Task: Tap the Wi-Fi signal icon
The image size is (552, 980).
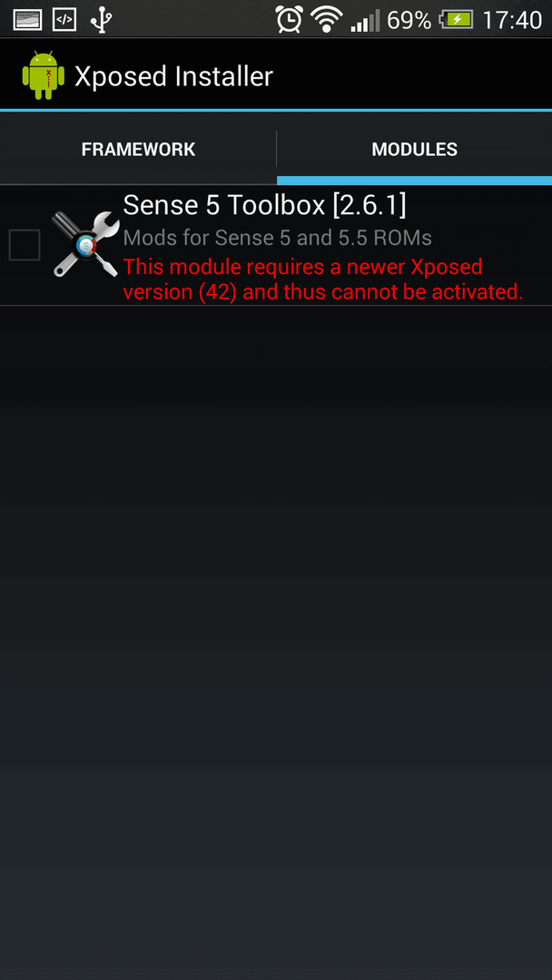Action: coord(326,19)
